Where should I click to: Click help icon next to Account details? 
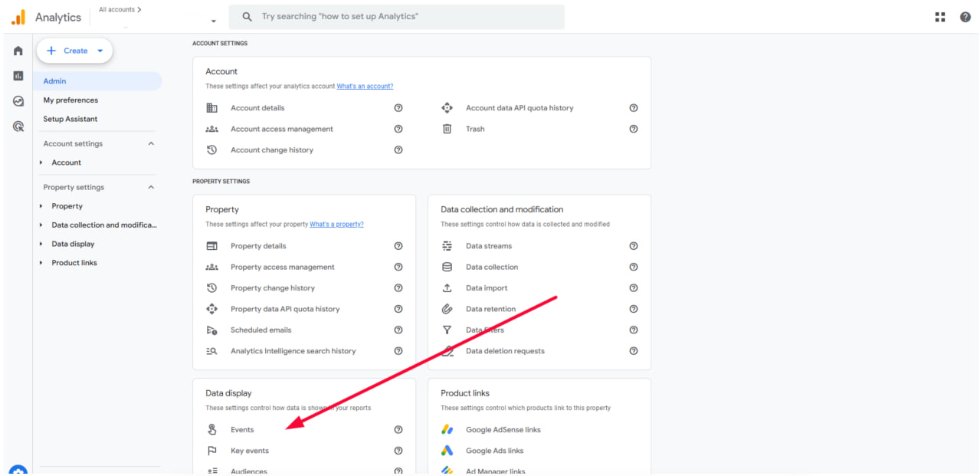pyautogui.click(x=398, y=108)
